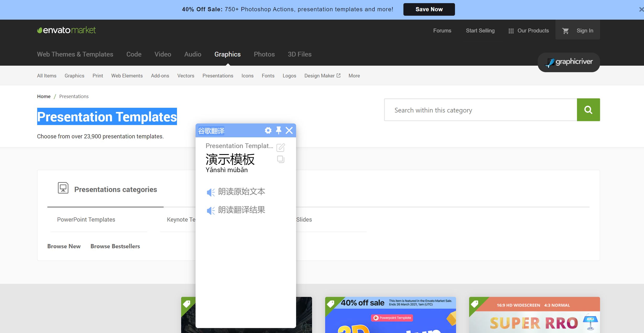Open Our Products grid icon
644x333 pixels.
point(511,31)
